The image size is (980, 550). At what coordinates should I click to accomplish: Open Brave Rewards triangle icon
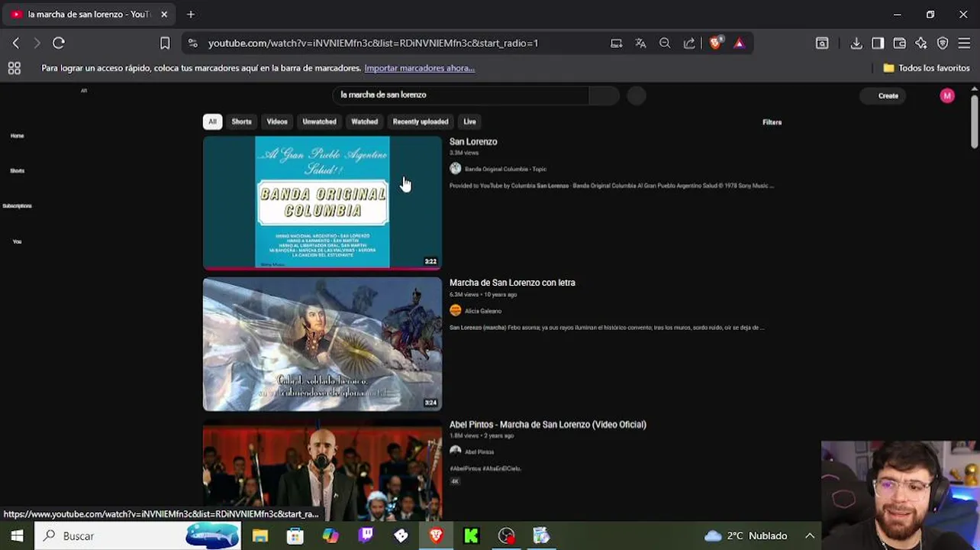tap(739, 44)
